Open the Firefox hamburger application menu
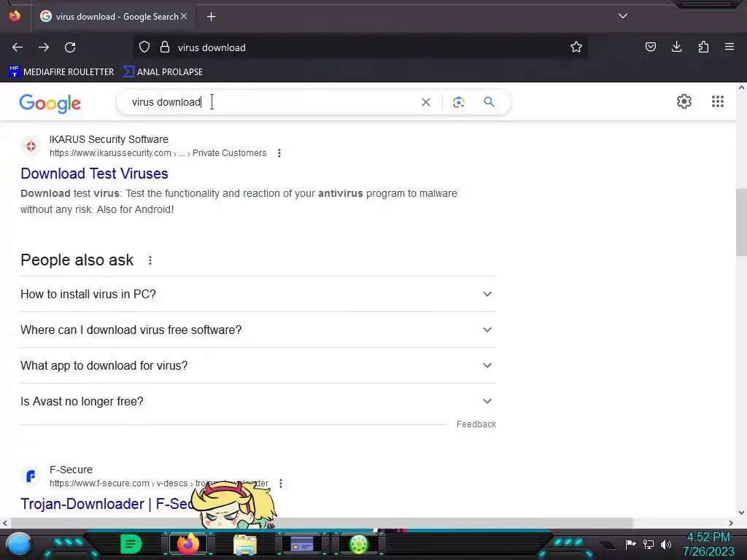 [x=729, y=47]
